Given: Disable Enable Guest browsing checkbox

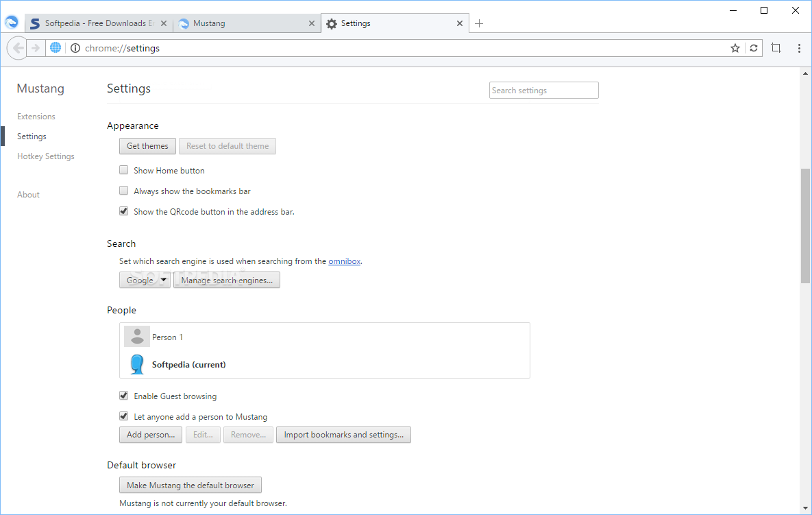Looking at the screenshot, I should click(x=124, y=395).
